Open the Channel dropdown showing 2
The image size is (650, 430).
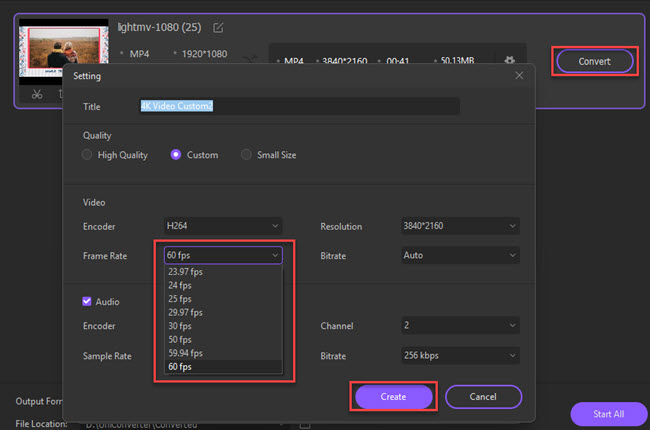460,326
